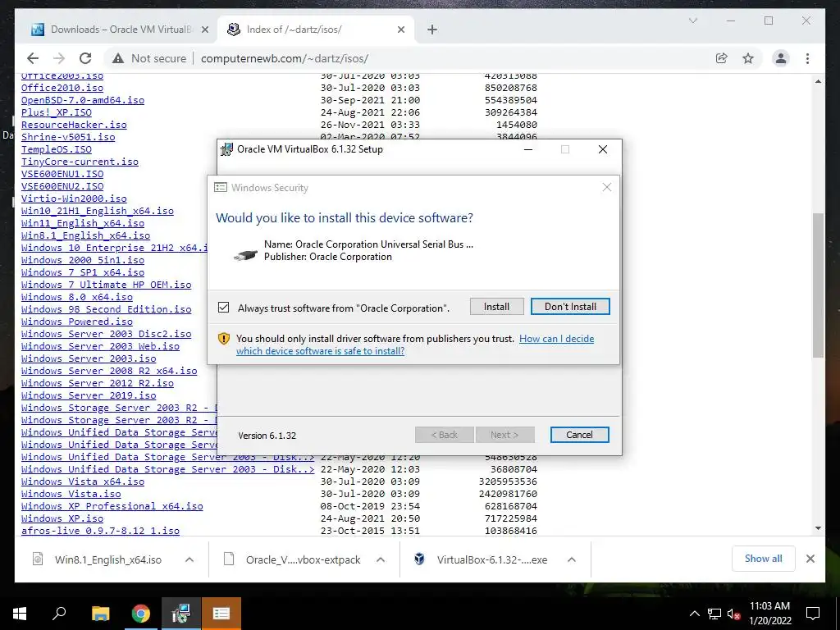Screen dimensions: 840x630
Task: Select the Index of /~dartz/isos/ tab
Action: pyautogui.click(x=315, y=30)
